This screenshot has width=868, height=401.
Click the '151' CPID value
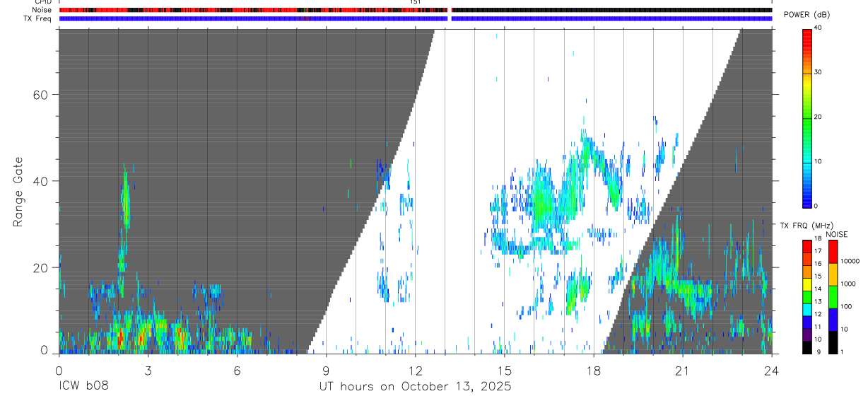416,2
